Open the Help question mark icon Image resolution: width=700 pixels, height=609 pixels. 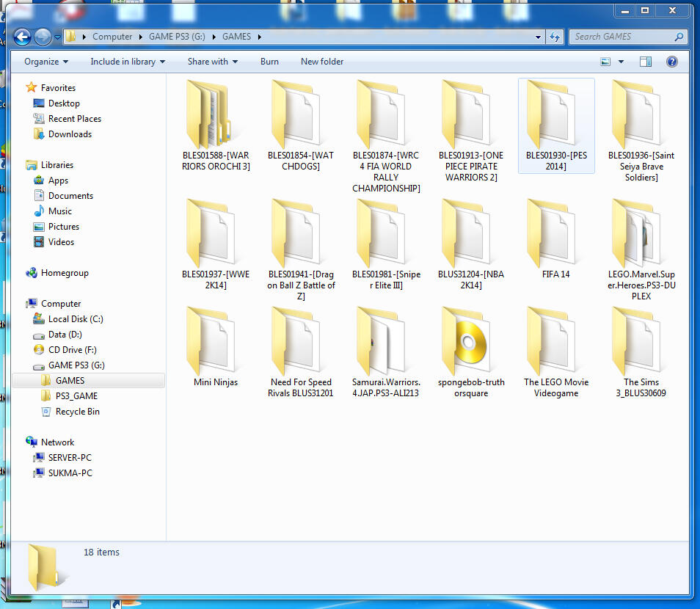click(671, 62)
